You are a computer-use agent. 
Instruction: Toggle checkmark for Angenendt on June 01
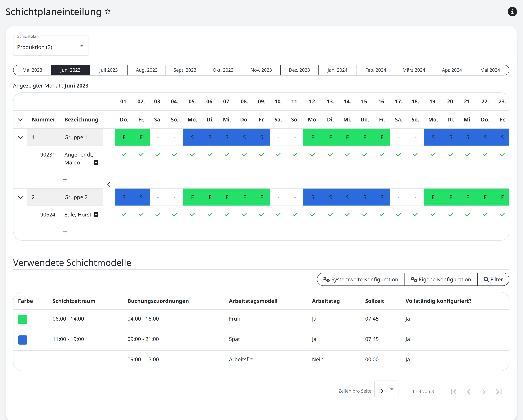[124, 155]
